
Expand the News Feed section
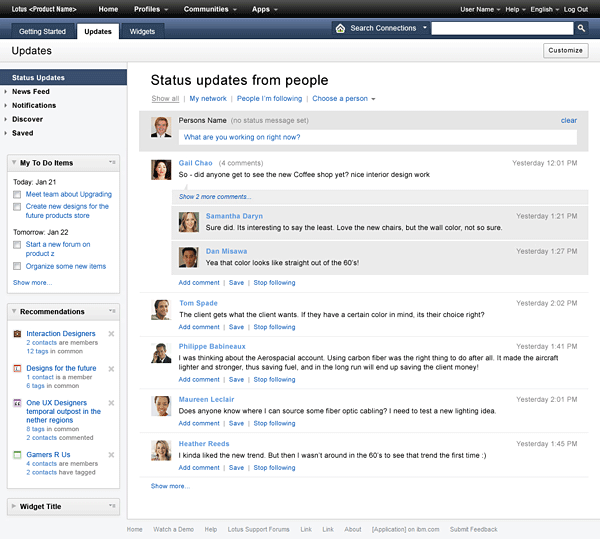click(6, 92)
